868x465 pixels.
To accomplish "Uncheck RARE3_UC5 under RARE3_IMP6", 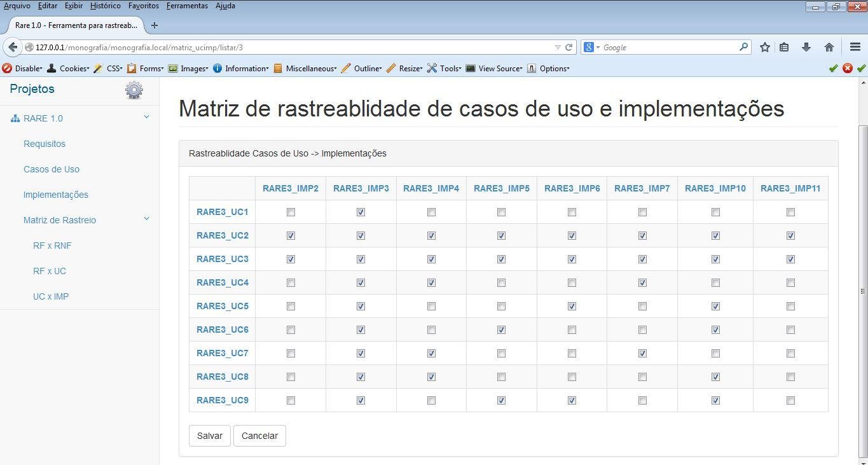I will point(572,306).
